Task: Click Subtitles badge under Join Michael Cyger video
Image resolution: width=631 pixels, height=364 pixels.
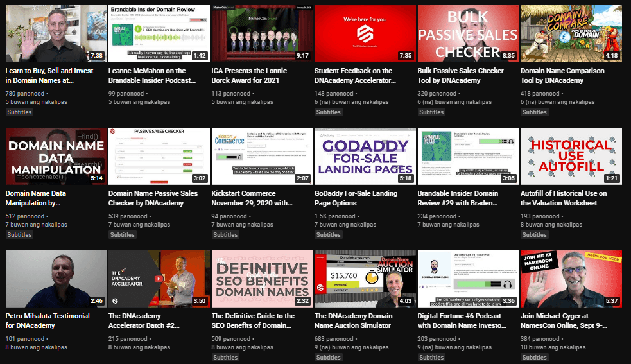Action: point(535,358)
